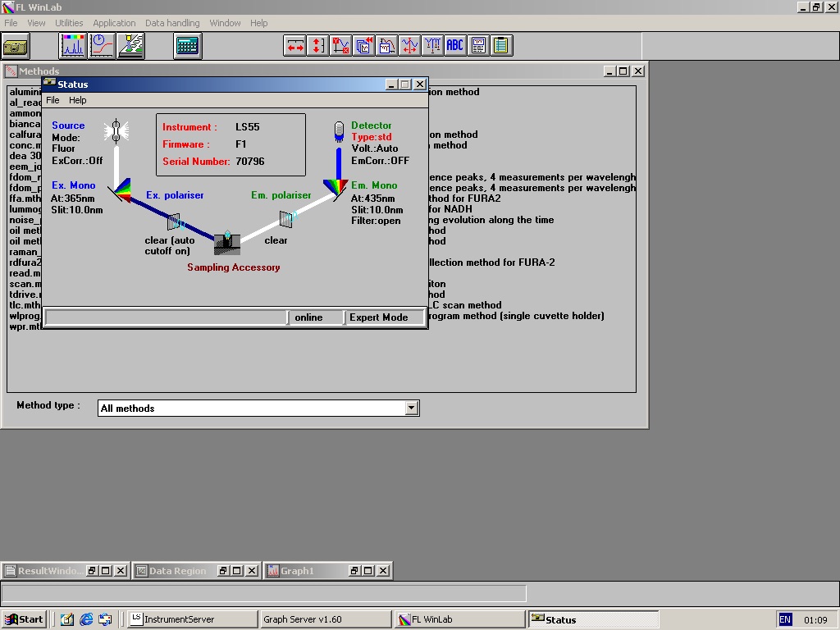Image resolution: width=840 pixels, height=630 pixels.
Task: Click the Ex. Mono label
Action: [73, 185]
